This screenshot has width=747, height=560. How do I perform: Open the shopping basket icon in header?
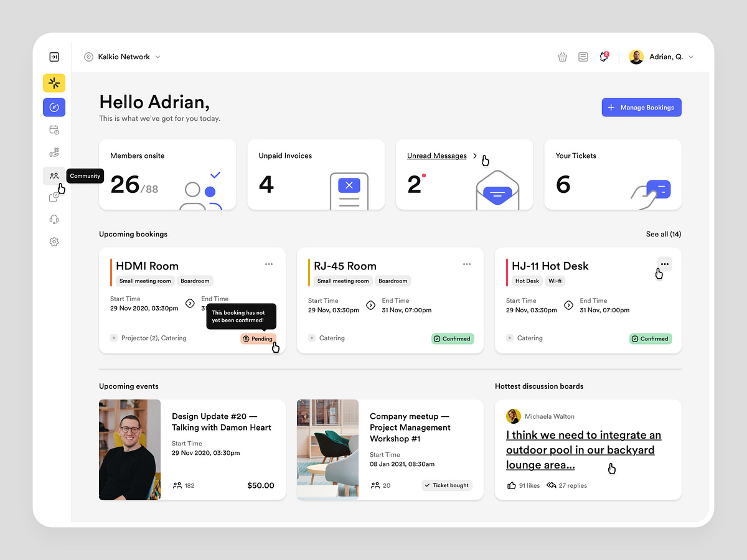coord(562,56)
